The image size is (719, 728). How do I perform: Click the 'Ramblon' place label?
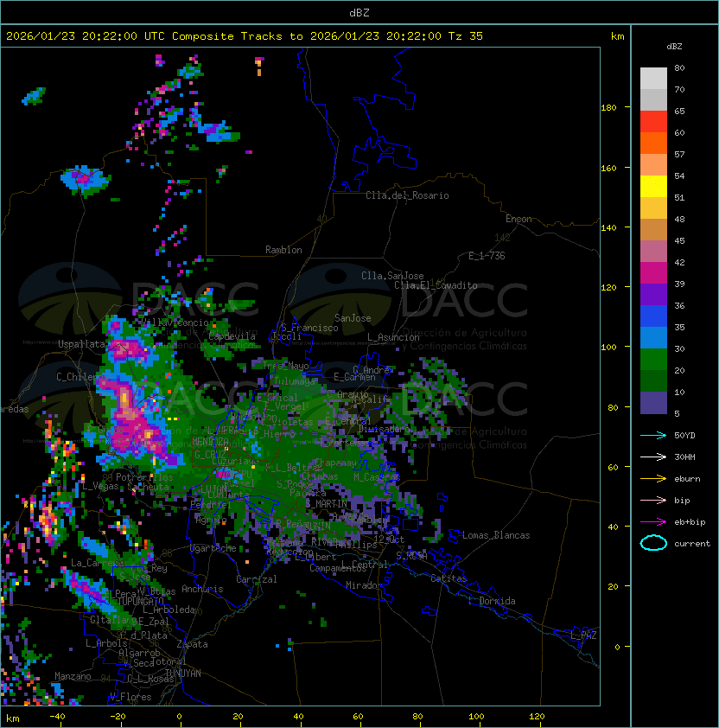283,250
